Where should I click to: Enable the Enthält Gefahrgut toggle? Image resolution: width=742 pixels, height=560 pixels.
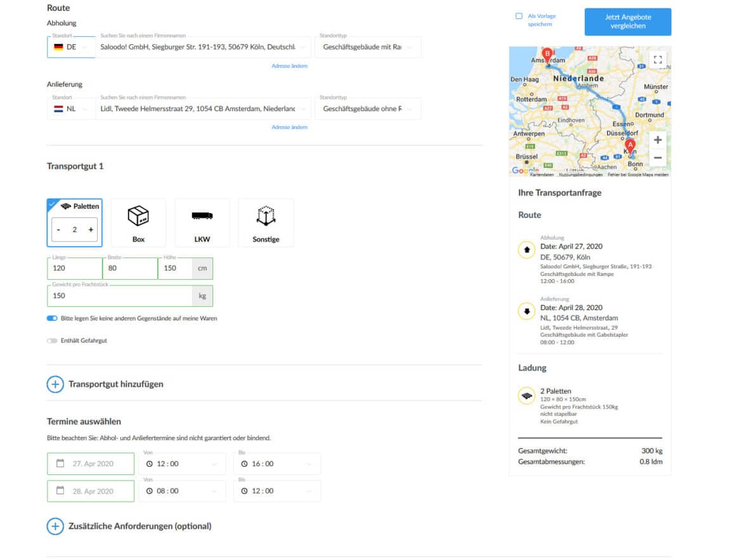click(x=52, y=341)
